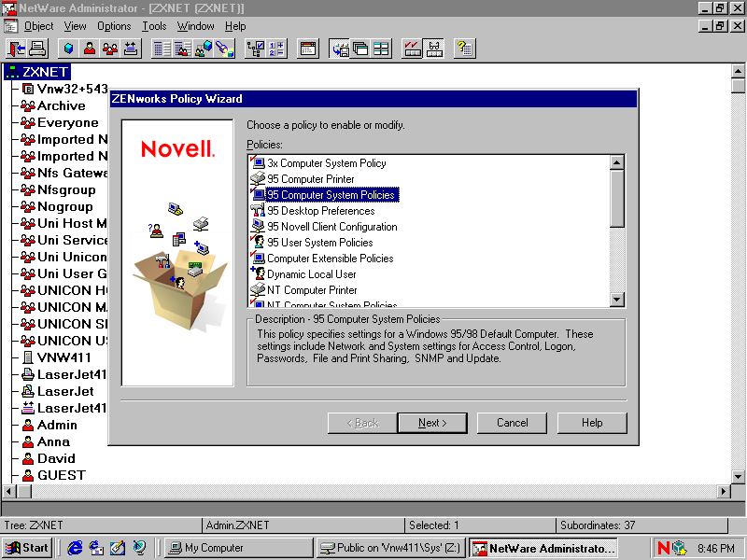Click the Policies list scroll-up arrow
The image size is (747, 560).
(x=617, y=162)
